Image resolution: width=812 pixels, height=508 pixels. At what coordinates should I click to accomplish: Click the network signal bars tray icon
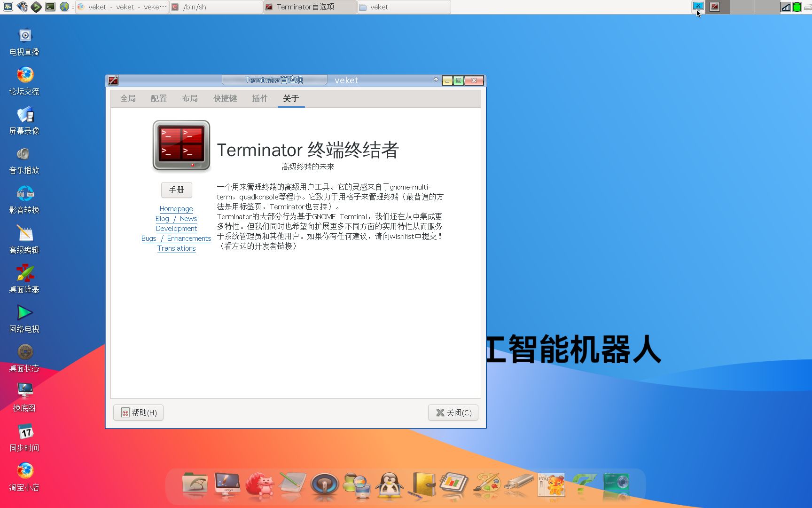[x=786, y=7]
